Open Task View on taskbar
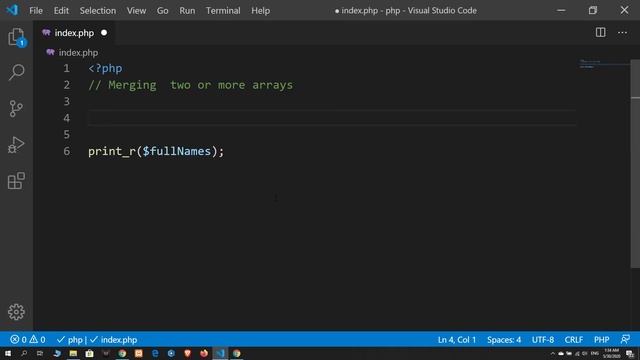The height and width of the screenshot is (360, 640). (40, 353)
